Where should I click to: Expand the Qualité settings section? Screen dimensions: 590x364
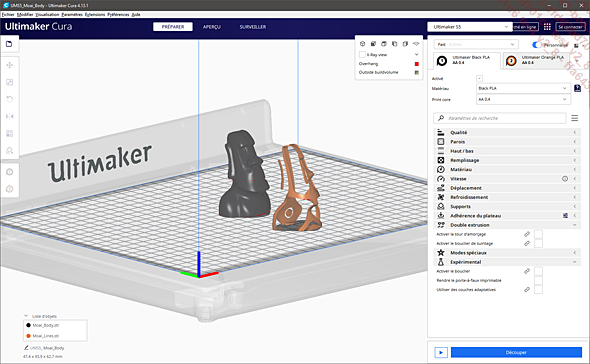[507, 133]
